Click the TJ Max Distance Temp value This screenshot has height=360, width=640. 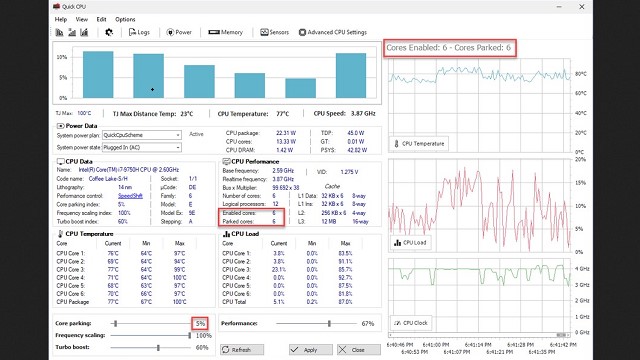click(x=187, y=113)
